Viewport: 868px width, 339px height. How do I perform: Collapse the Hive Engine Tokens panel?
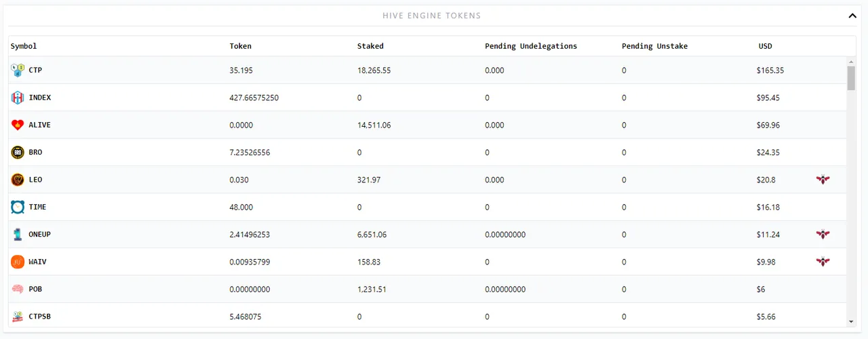point(852,15)
